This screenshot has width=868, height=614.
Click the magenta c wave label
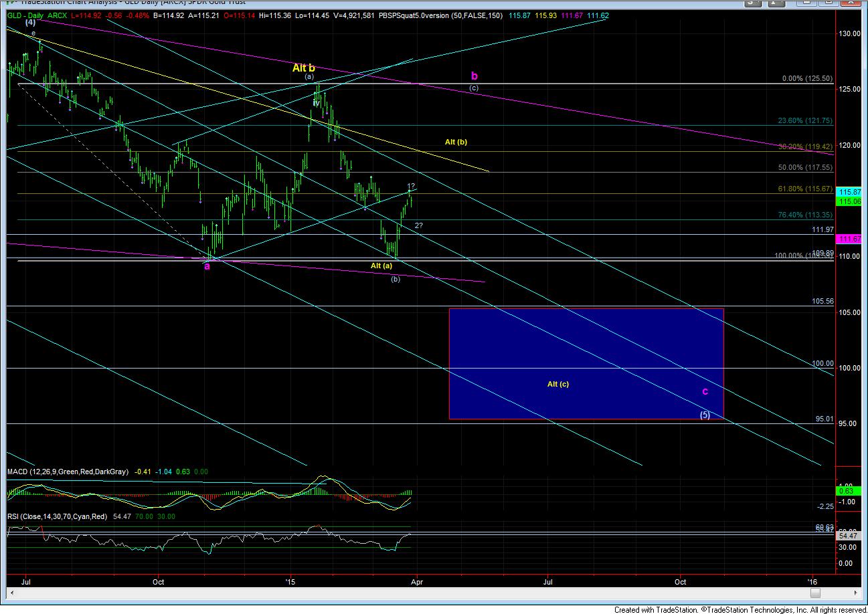click(x=705, y=391)
